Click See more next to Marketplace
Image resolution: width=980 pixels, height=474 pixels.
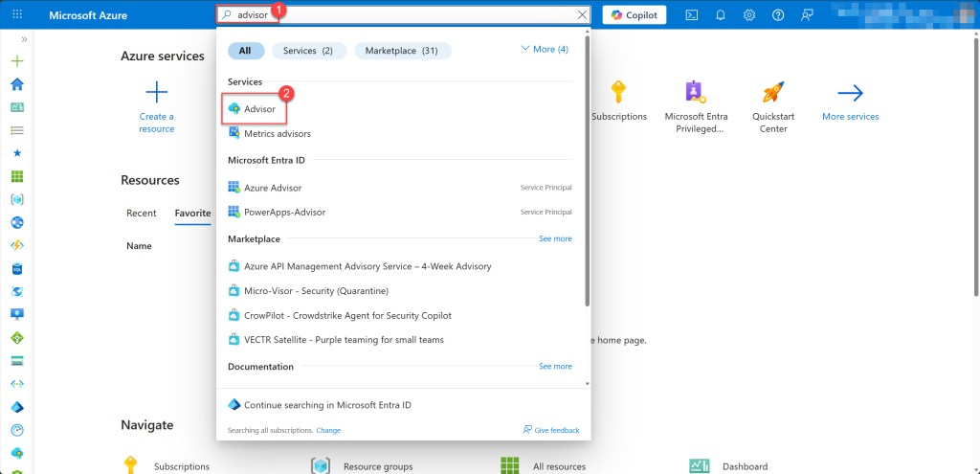pos(555,238)
